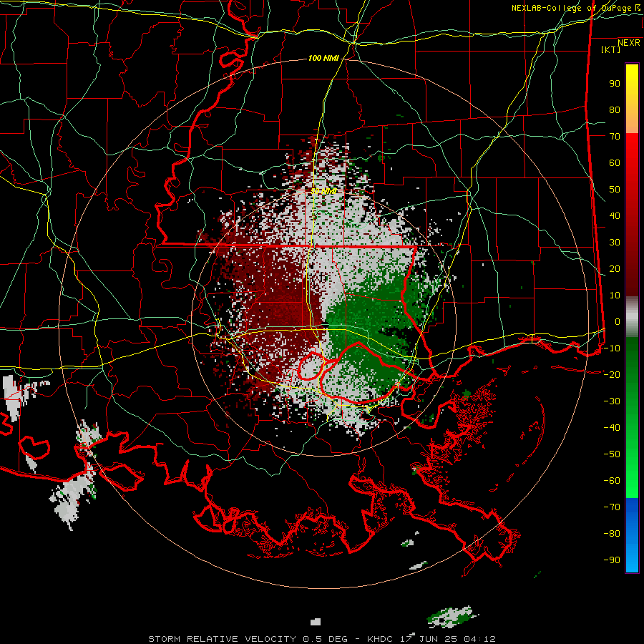Click the positive 70 scale value
The height and width of the screenshot is (644, 644).
point(615,137)
